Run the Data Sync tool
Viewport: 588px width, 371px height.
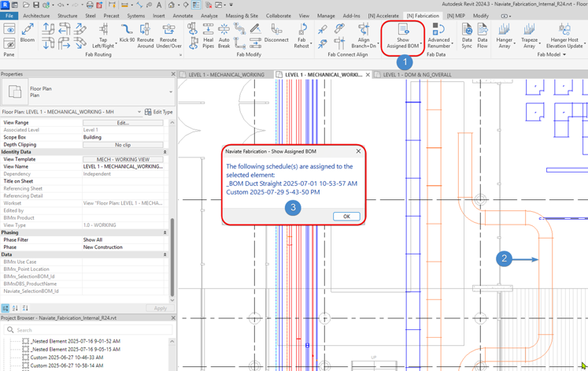[x=467, y=35]
